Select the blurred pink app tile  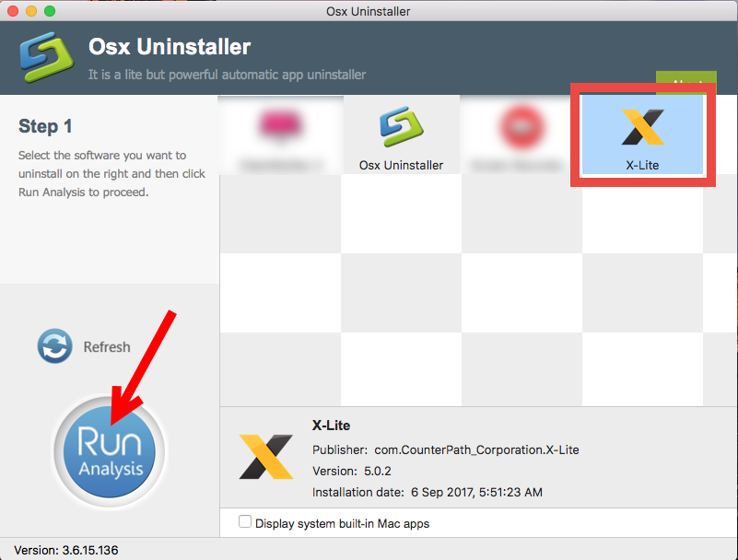tap(280, 135)
